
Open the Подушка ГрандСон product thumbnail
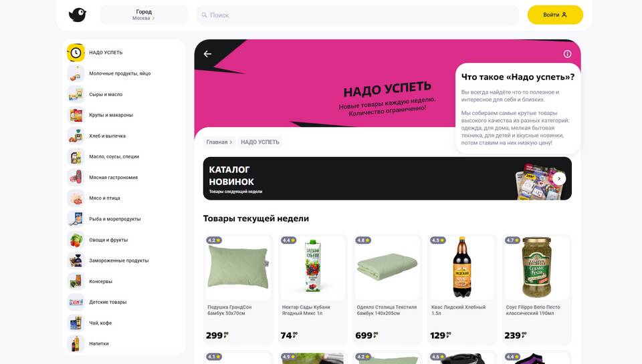tap(238, 267)
